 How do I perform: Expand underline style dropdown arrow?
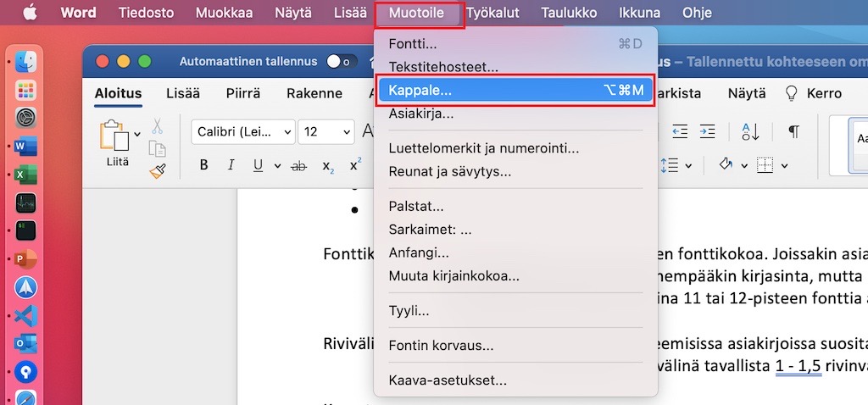click(277, 165)
